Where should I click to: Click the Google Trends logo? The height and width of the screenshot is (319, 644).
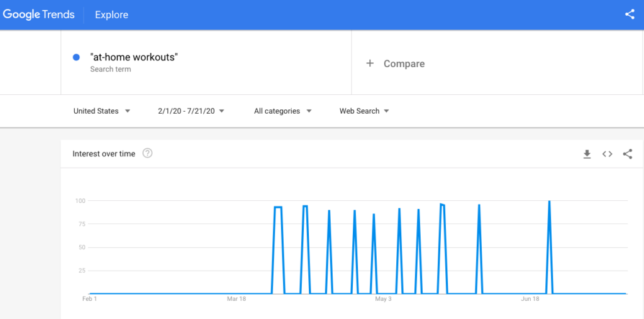click(x=38, y=14)
